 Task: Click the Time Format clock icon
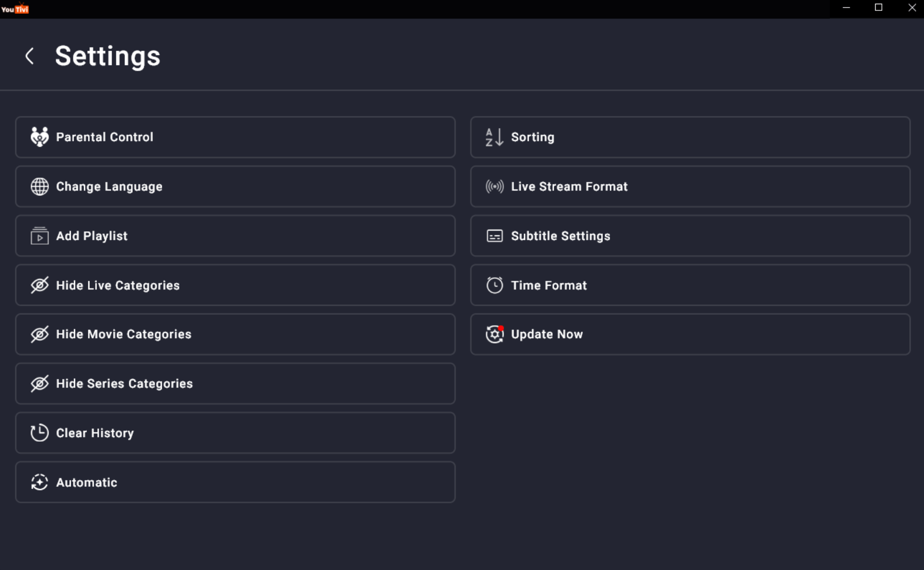click(x=494, y=285)
